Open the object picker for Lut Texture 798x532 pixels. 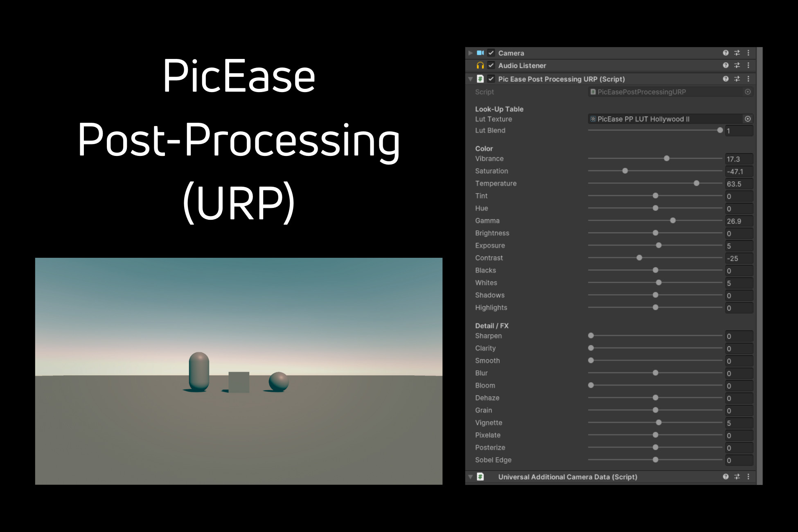point(747,119)
